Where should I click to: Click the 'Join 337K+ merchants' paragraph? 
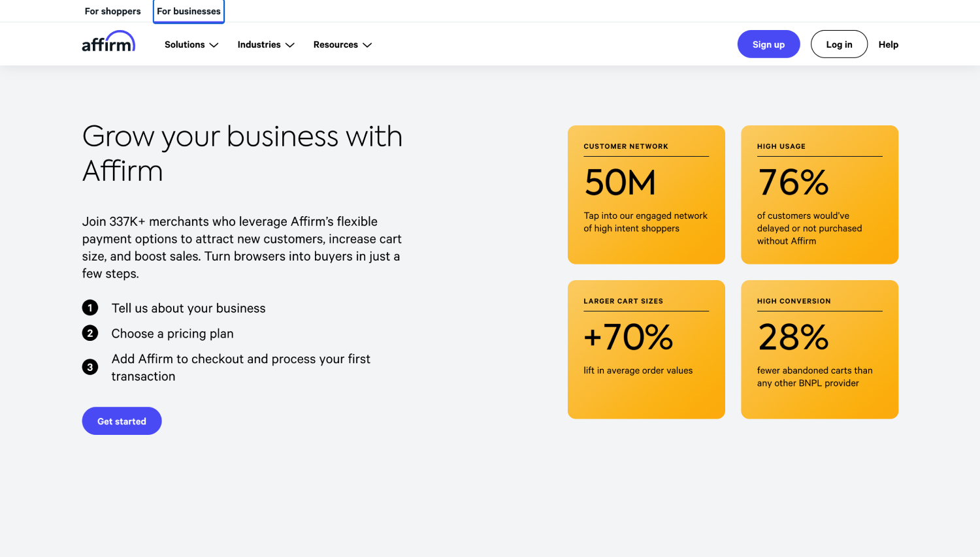point(242,247)
